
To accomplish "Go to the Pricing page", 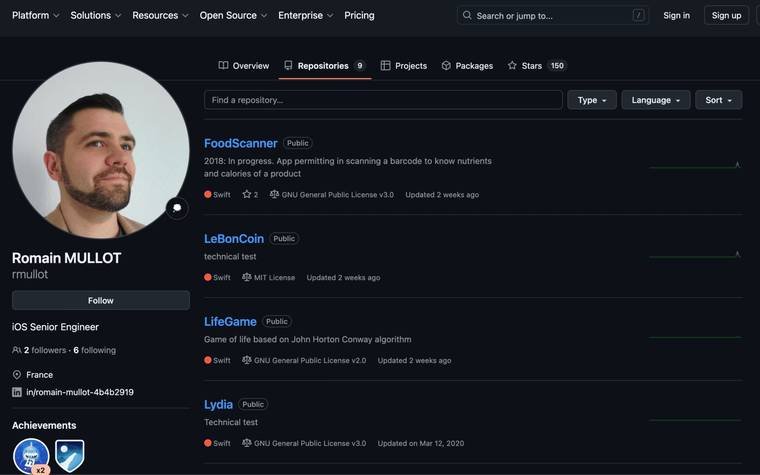I will (x=359, y=16).
